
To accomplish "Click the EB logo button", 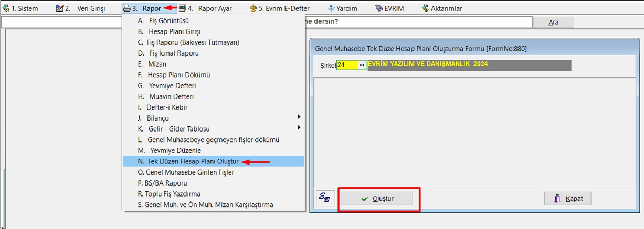I will click(x=325, y=199).
